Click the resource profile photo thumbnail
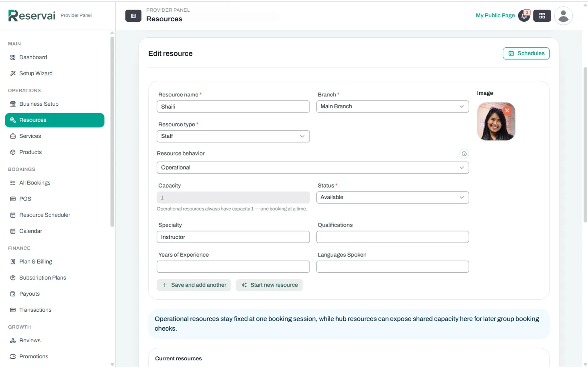The width and height of the screenshot is (588, 368). click(496, 122)
